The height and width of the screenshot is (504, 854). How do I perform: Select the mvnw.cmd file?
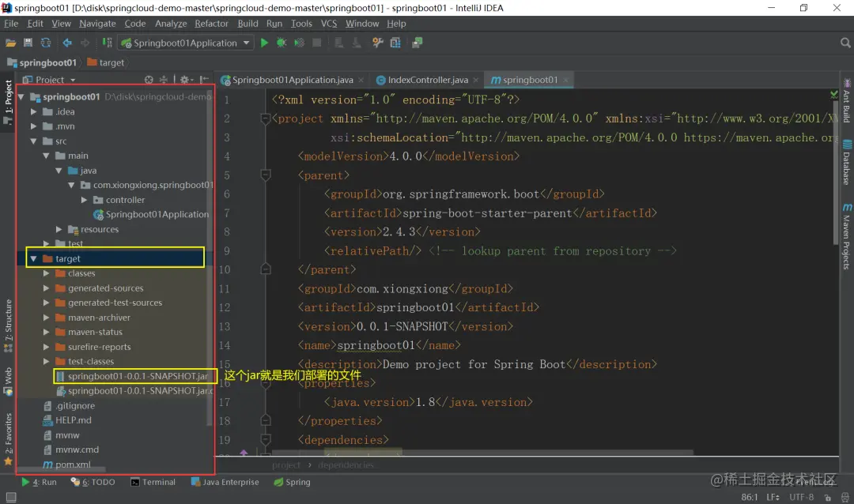click(71, 449)
